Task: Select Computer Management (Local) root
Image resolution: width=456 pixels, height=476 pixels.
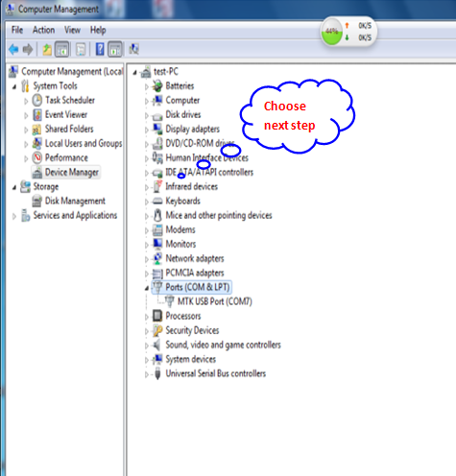Action: [72, 71]
